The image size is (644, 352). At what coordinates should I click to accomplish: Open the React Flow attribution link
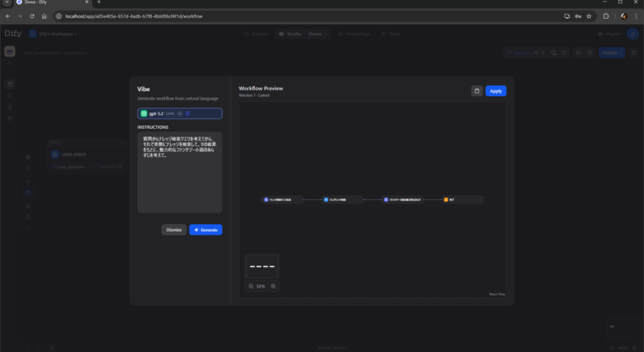point(497,294)
